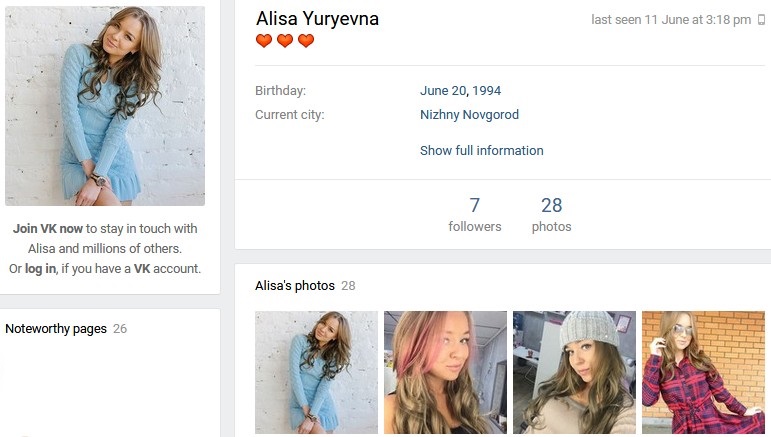The image size is (771, 437).
Task: Click the last heart emoji in status
Action: pyautogui.click(x=306, y=41)
